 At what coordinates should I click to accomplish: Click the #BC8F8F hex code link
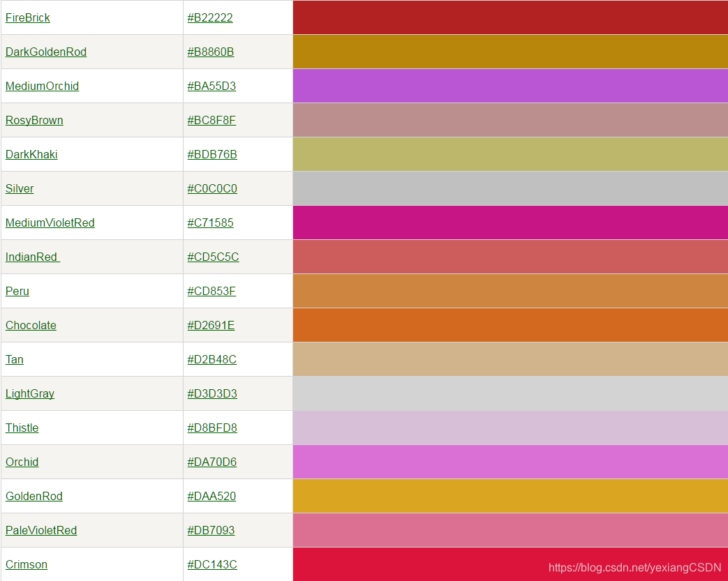211,120
